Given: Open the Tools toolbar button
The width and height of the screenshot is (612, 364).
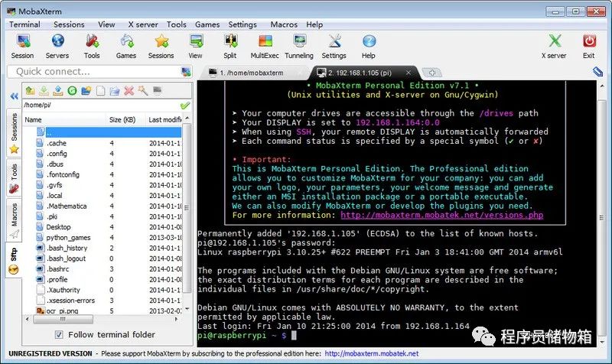Looking at the screenshot, I should [x=92, y=47].
